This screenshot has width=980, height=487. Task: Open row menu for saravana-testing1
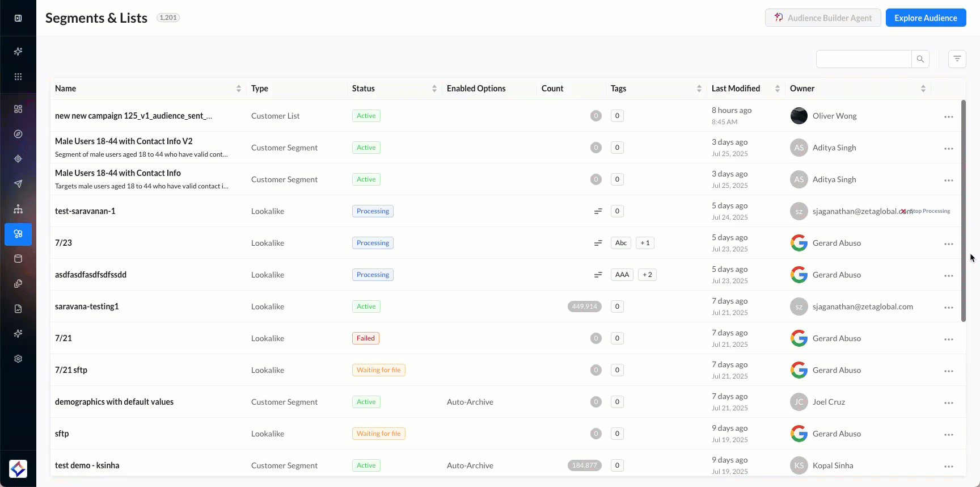948,308
